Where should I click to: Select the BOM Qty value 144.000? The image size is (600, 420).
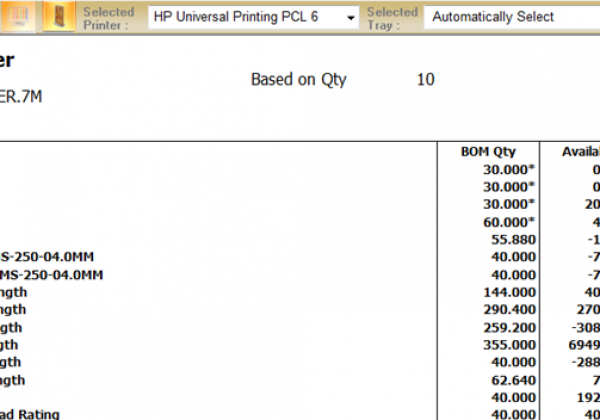coord(510,293)
